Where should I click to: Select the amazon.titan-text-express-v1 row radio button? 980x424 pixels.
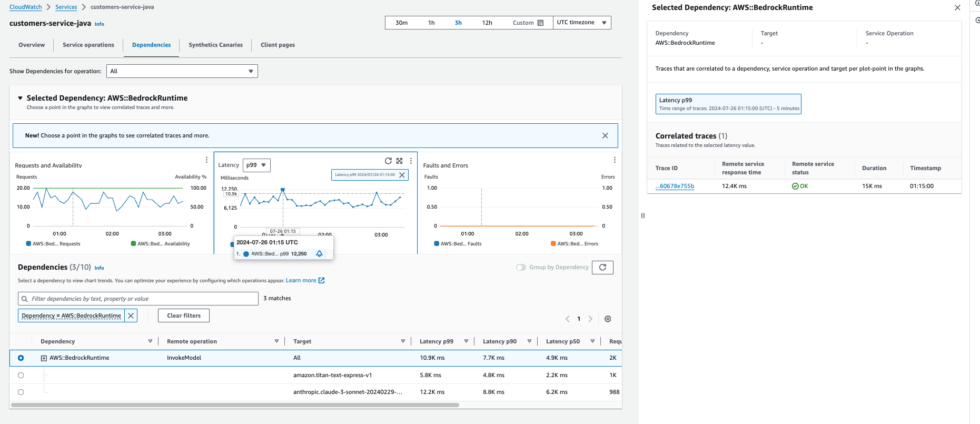pos(21,376)
